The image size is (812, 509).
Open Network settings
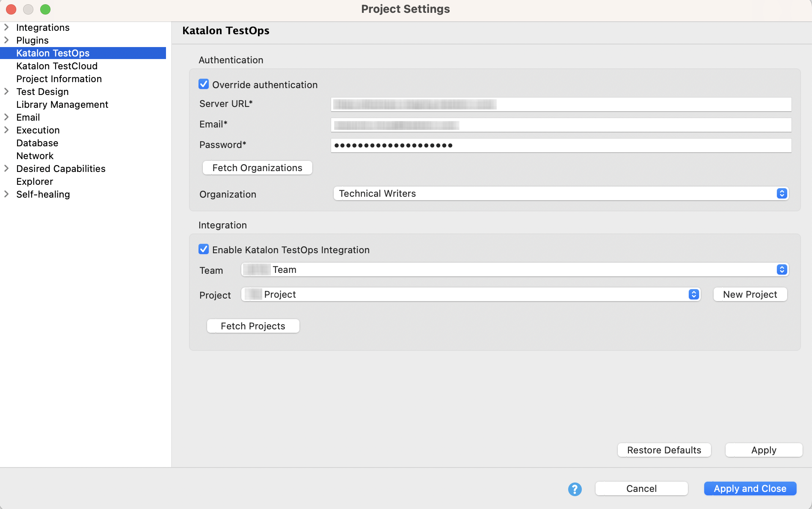[x=35, y=156]
